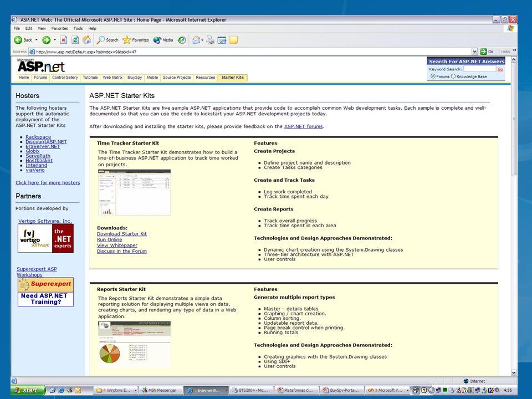Select the Forums radio button
The width and height of the screenshot is (532, 399).
click(x=433, y=76)
